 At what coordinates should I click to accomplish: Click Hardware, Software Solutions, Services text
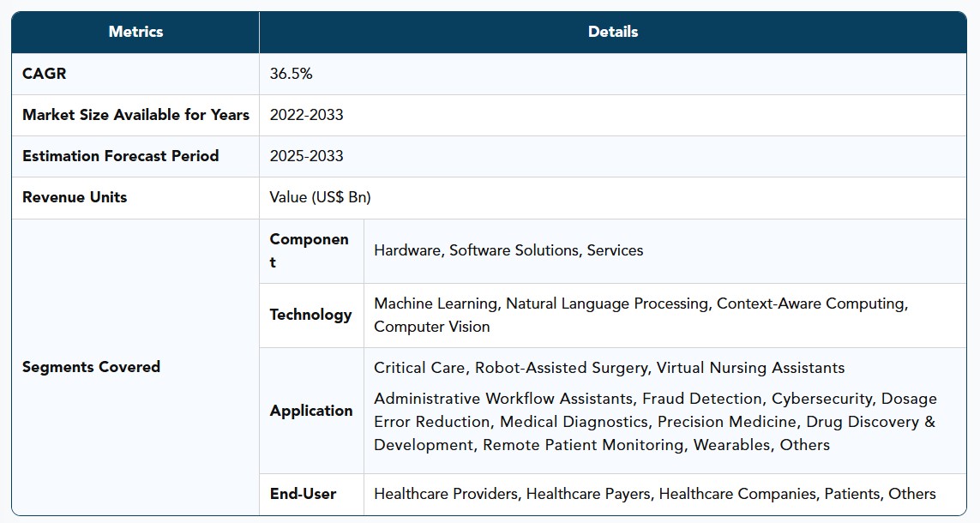click(508, 250)
